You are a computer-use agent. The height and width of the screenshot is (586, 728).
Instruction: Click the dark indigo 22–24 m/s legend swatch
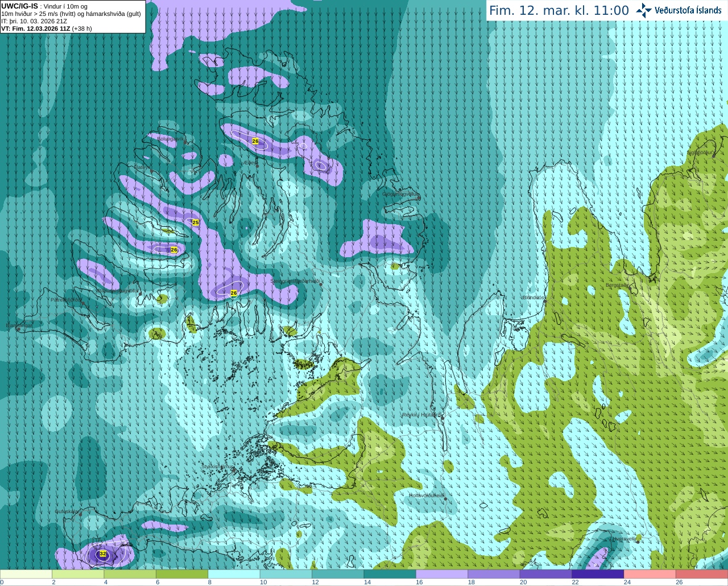click(x=598, y=574)
